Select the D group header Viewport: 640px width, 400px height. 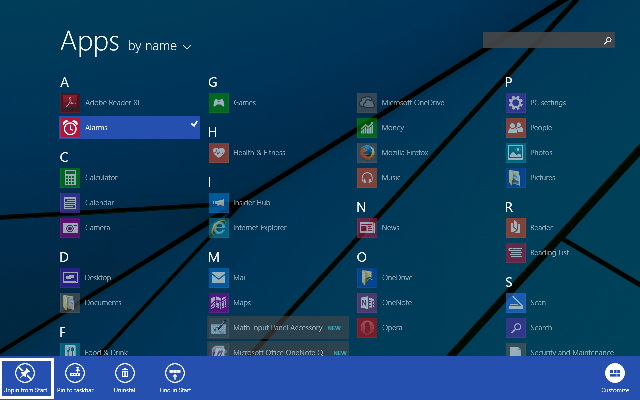tap(64, 257)
